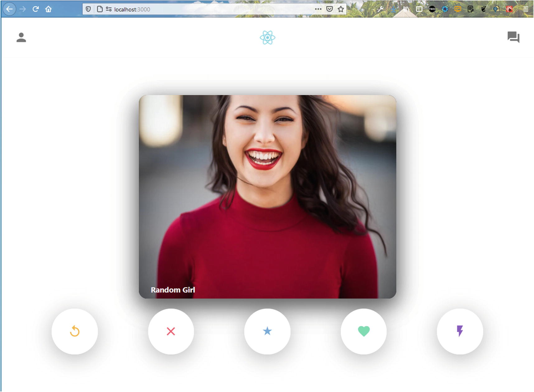Screen dimensions: 534x392
Task: Click the red X dislike button
Action: 171,331
